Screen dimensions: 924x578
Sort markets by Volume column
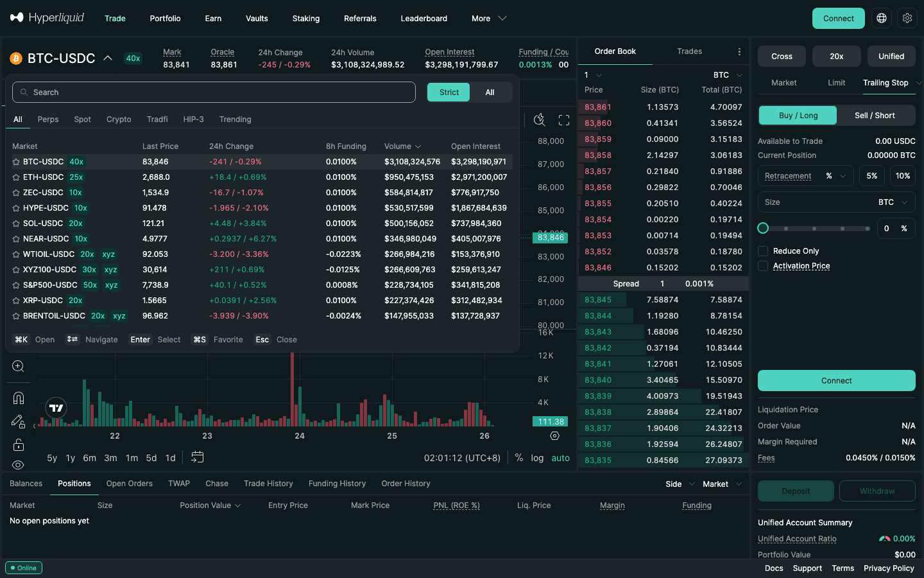(403, 146)
